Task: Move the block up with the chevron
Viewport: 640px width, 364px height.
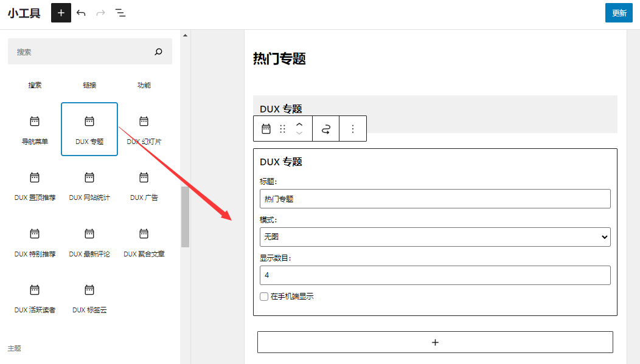Action: point(299,125)
